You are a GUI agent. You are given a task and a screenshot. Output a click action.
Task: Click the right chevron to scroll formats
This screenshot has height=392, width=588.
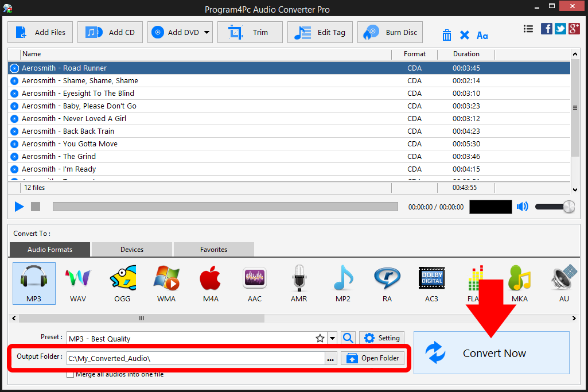click(x=575, y=318)
